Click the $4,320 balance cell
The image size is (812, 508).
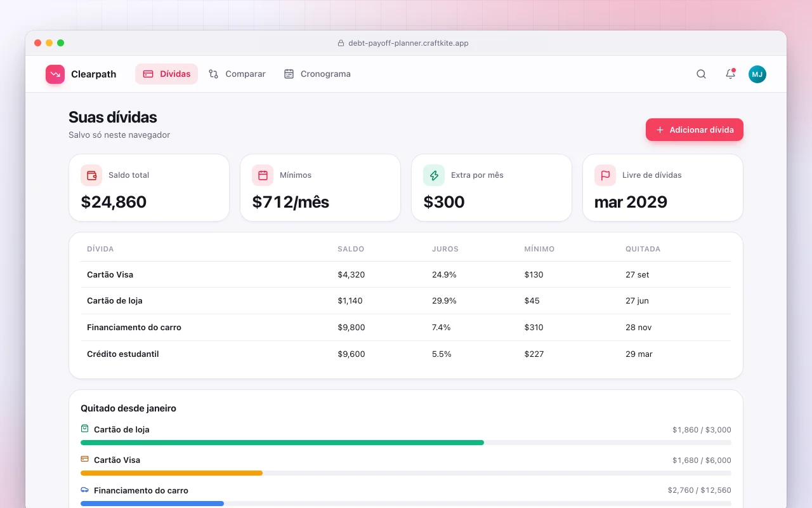pos(351,275)
